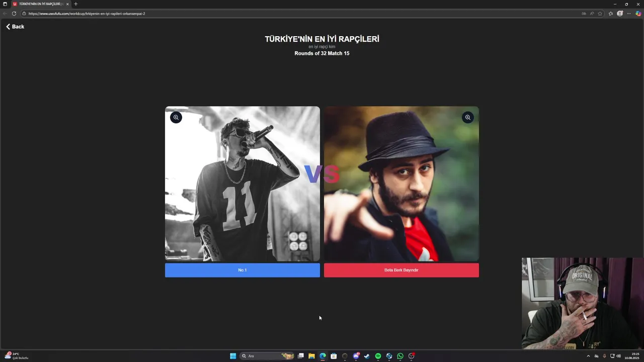Open Spotify from the taskbar

click(378, 356)
